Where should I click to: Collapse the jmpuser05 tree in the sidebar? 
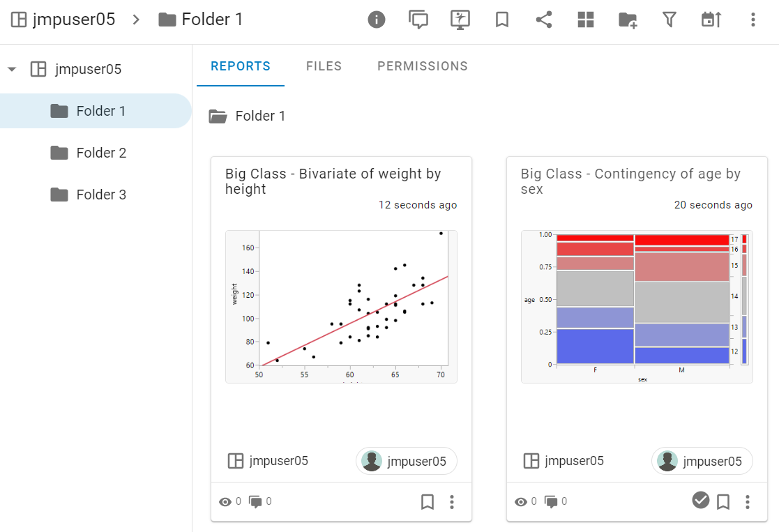coord(11,69)
